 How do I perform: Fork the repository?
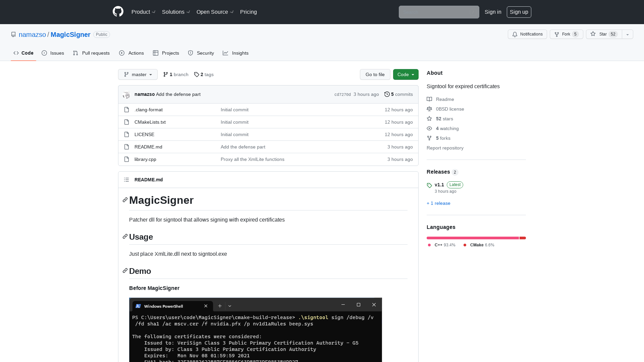[566, 34]
